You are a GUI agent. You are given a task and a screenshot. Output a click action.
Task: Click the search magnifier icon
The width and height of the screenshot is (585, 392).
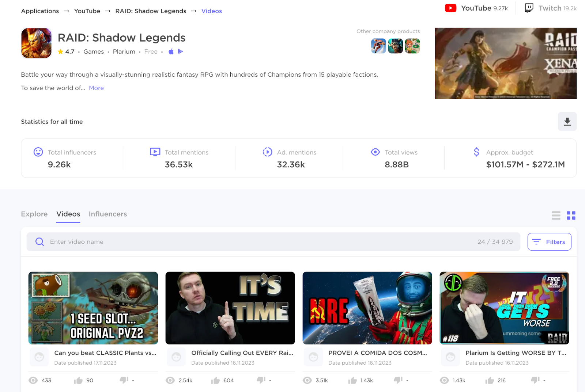pyautogui.click(x=39, y=241)
